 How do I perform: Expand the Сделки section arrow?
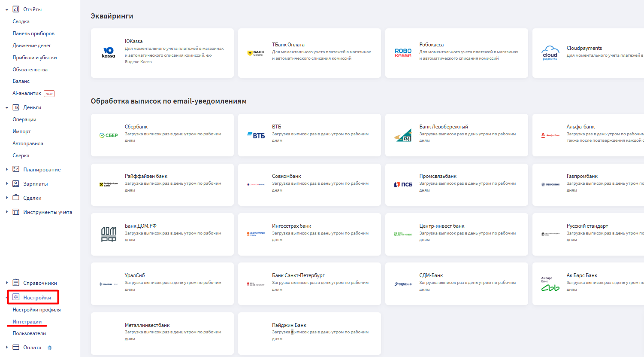[7, 198]
